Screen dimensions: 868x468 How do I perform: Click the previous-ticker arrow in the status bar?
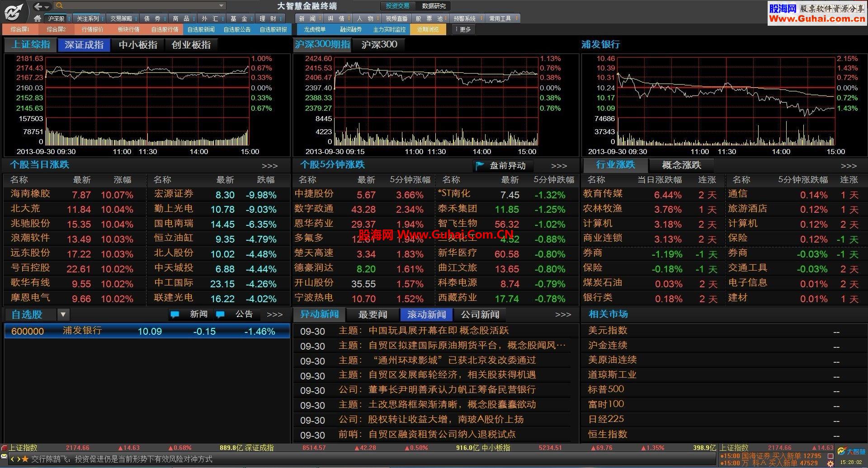[13, 459]
